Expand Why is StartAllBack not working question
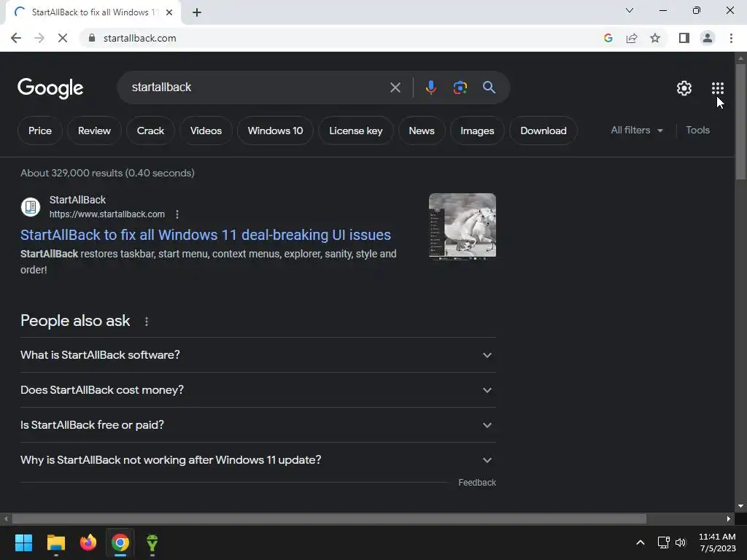 click(258, 460)
